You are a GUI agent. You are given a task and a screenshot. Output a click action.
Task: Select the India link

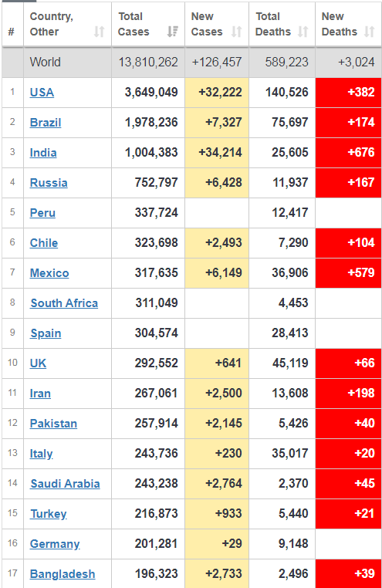point(43,153)
